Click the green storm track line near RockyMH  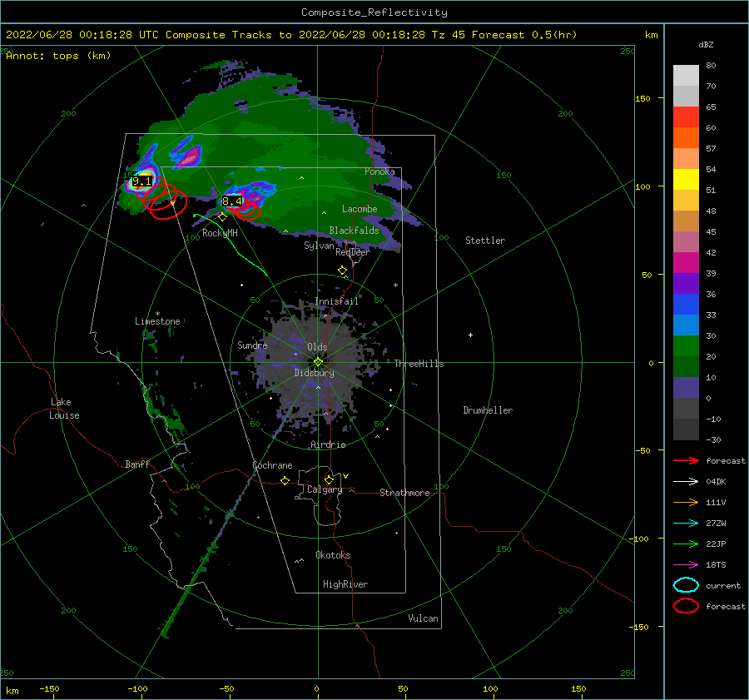[233, 243]
